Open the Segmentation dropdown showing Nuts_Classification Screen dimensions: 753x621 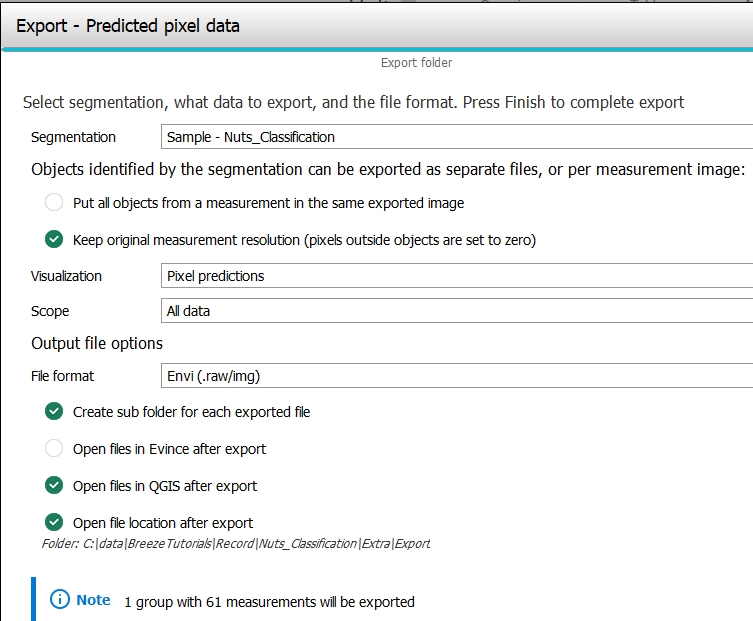[x=456, y=137]
